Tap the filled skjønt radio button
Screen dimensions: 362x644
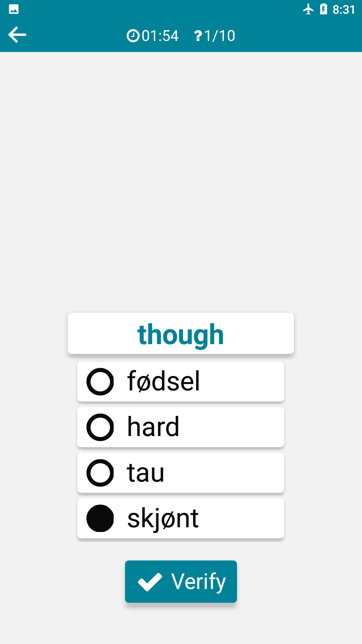click(100, 519)
